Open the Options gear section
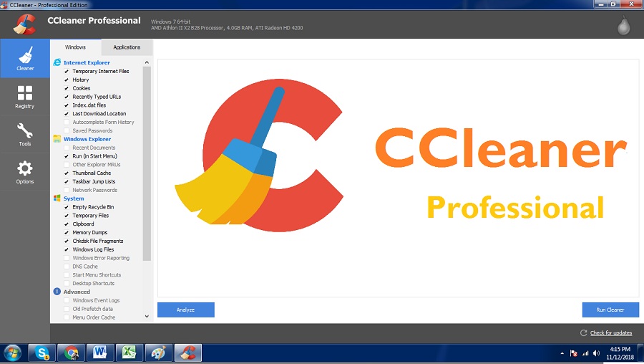Viewport: 644px width, 364px height. tap(25, 173)
